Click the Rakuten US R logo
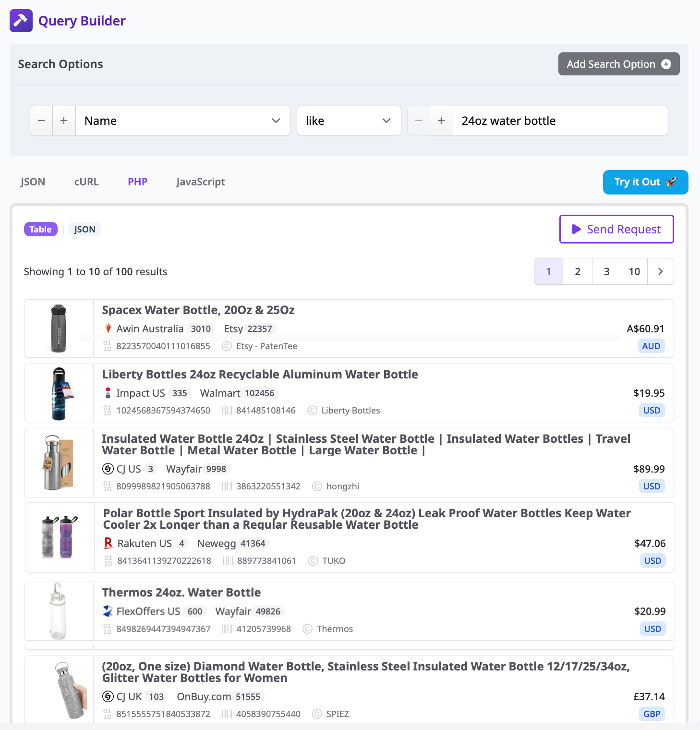The height and width of the screenshot is (730, 700). [x=109, y=543]
